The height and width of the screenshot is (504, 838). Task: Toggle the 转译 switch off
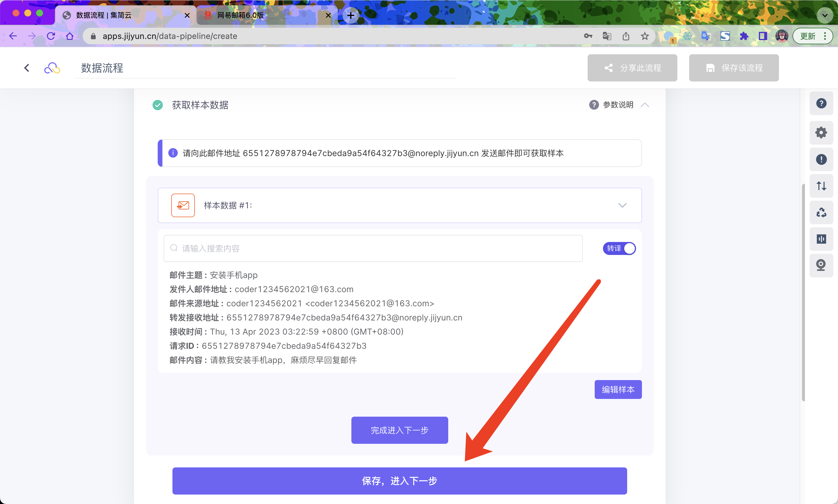pyautogui.click(x=619, y=248)
